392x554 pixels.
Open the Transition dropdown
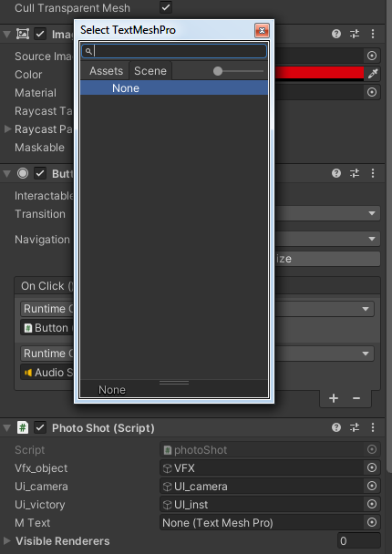click(x=327, y=213)
